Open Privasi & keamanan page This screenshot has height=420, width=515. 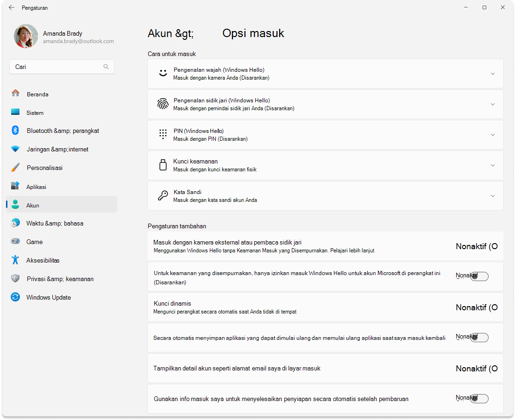[x=62, y=279]
